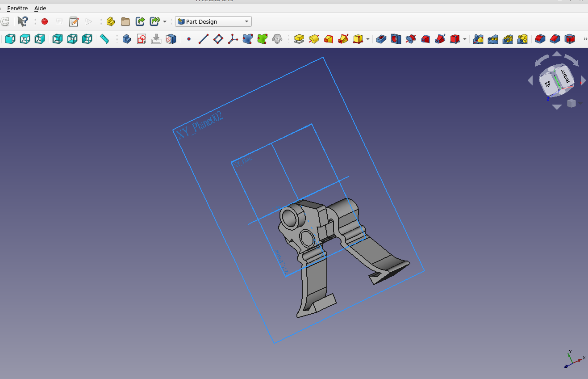Image resolution: width=588 pixels, height=379 pixels.
Task: Select the Measure distance ruler tool
Action: [x=104, y=39]
